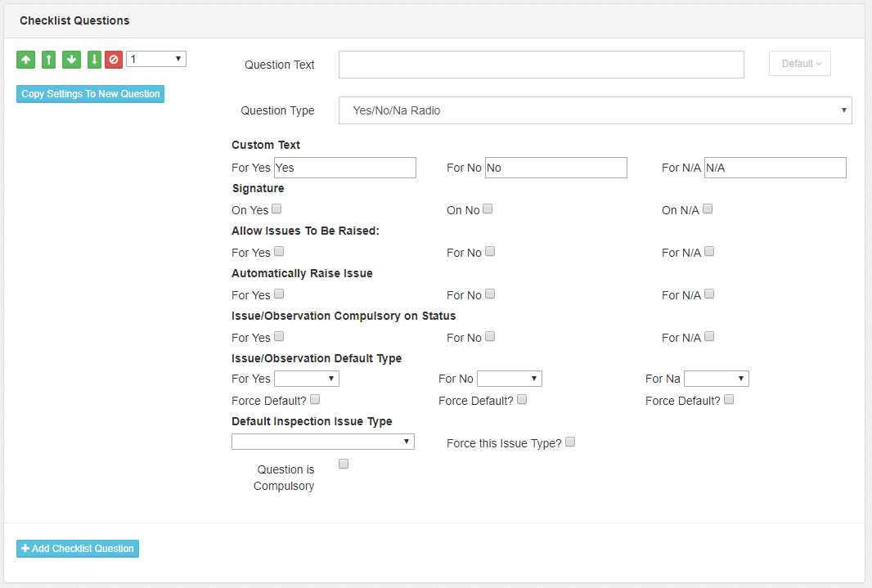Viewport: 872px width, 588px height.
Task: Click Copy Settings To New Question button
Action: (90, 94)
